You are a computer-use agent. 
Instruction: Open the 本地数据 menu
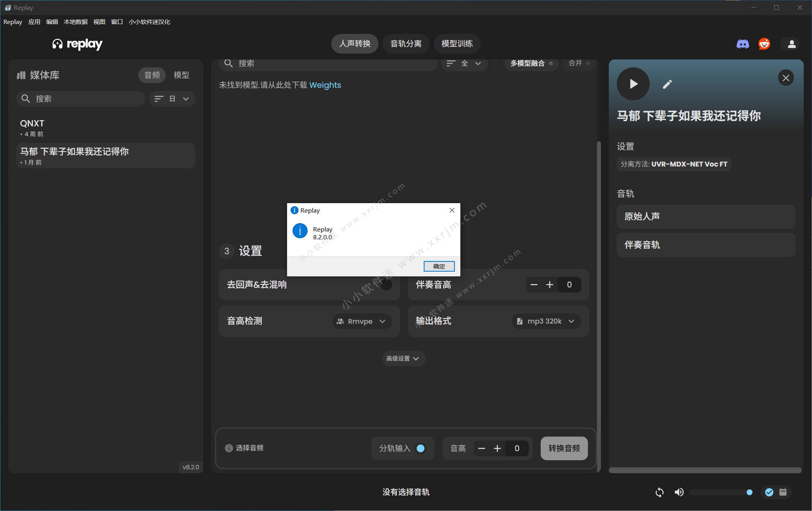(x=76, y=22)
